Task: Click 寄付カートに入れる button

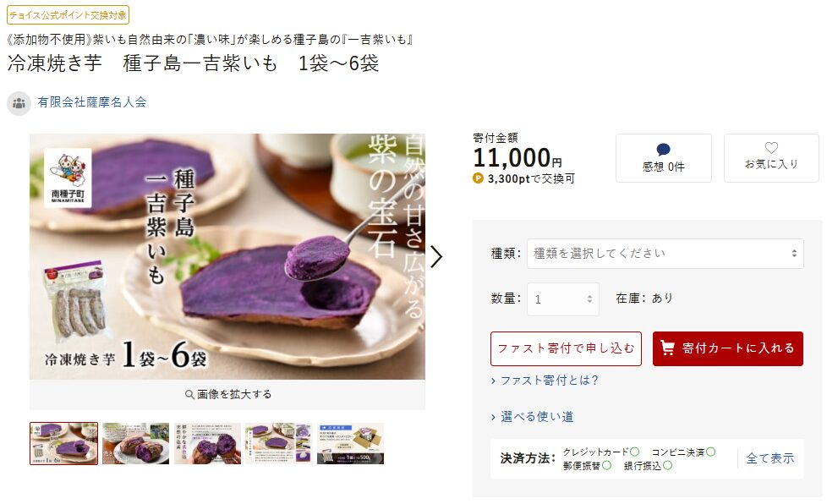Action: coord(728,348)
